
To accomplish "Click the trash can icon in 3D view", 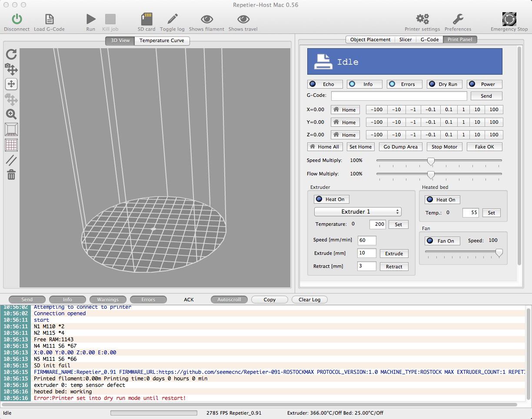I will 11,175.
